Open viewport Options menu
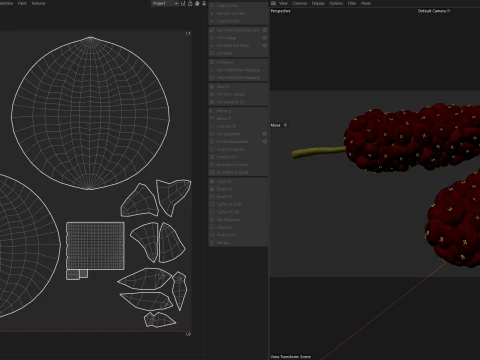The image size is (480, 360). pos(336,3)
